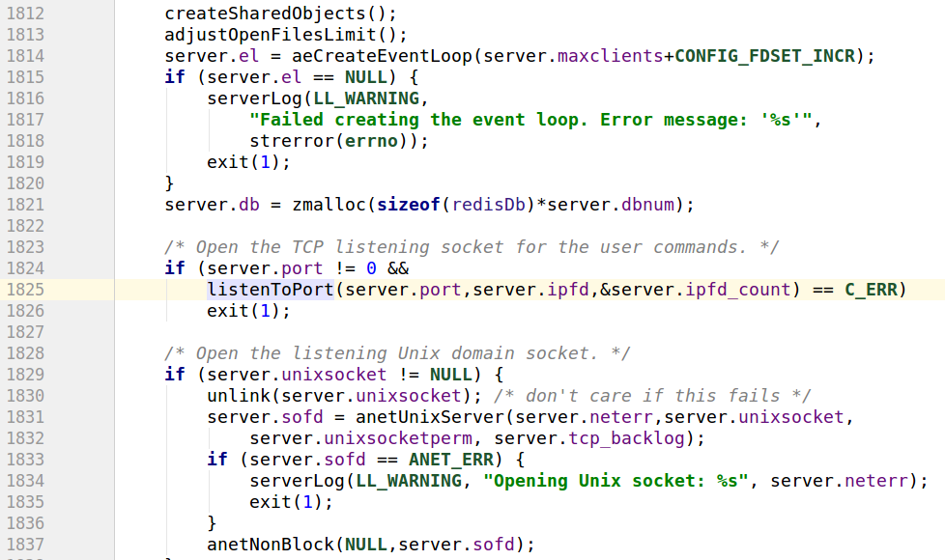Click the "Opening Unix socket: %s" string

616,481
